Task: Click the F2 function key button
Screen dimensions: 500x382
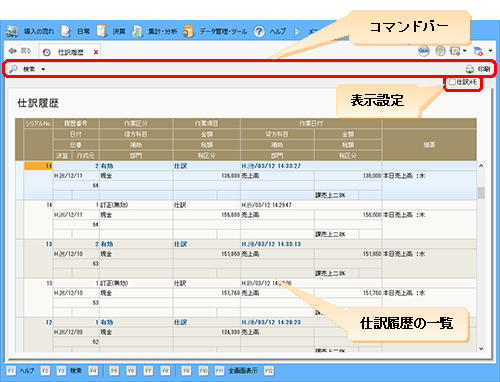Action: pyautogui.click(x=45, y=371)
